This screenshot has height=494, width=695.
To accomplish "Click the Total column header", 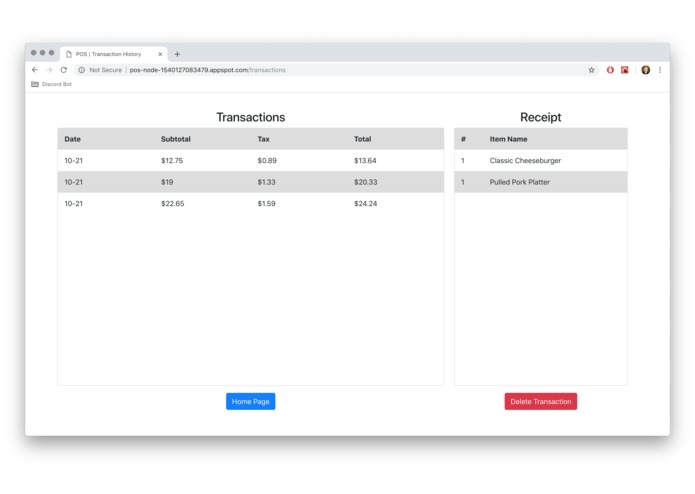I will pyautogui.click(x=363, y=139).
